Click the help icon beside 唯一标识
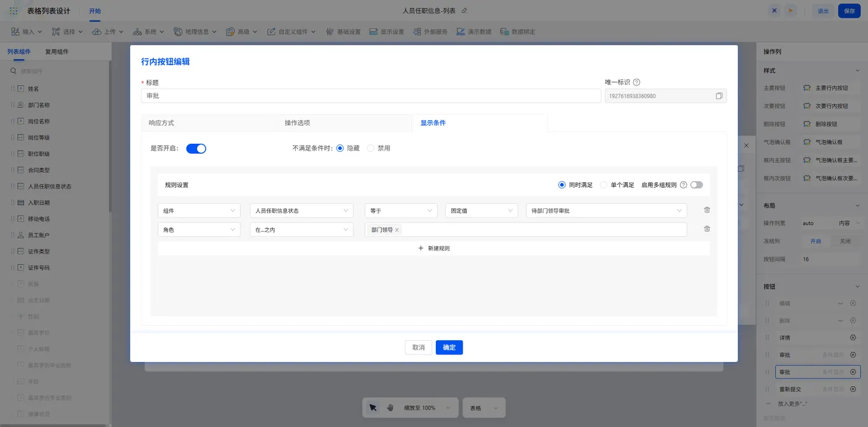This screenshot has width=868, height=427. [x=637, y=82]
